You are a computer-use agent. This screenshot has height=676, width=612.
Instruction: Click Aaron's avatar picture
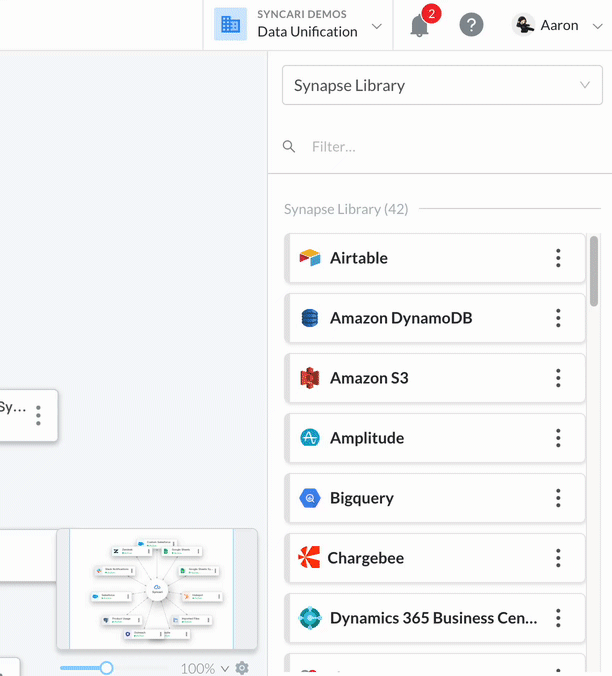point(523,25)
